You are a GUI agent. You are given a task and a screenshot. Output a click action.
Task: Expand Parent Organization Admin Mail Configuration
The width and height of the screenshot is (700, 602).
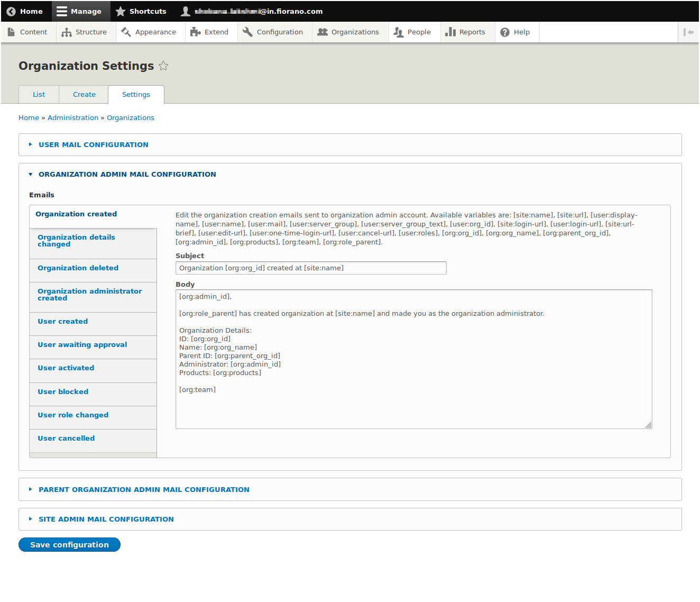tap(144, 490)
